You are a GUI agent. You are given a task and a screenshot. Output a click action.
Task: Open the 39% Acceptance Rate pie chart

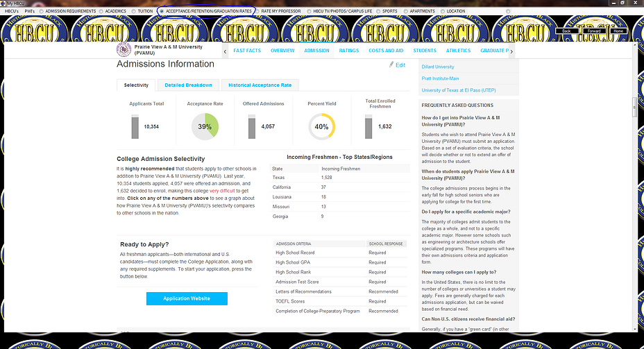click(205, 126)
